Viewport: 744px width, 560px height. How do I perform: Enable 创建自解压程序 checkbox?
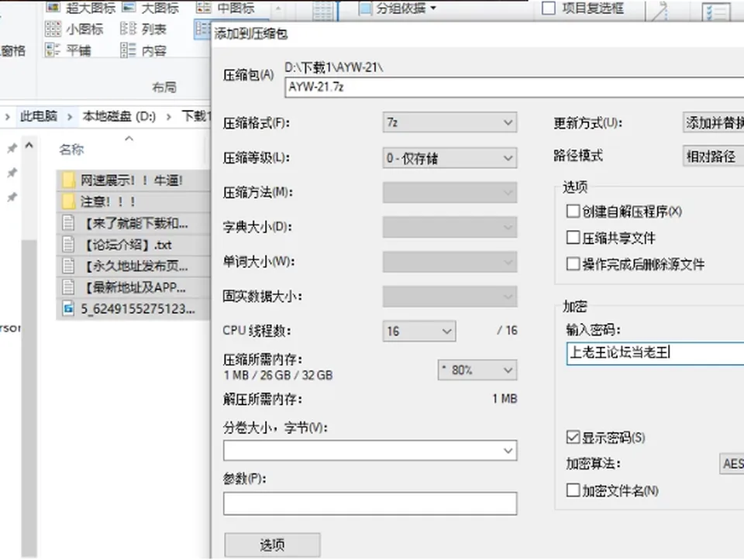click(573, 211)
